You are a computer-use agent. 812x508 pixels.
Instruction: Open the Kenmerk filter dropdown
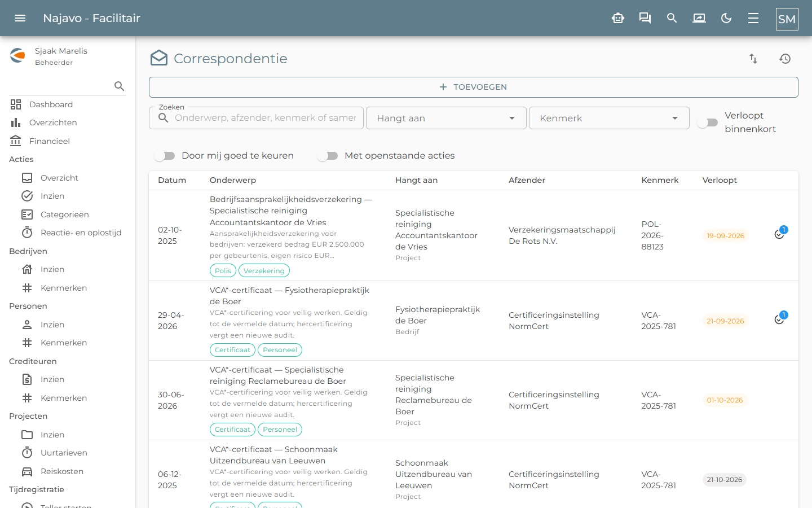[609, 118]
